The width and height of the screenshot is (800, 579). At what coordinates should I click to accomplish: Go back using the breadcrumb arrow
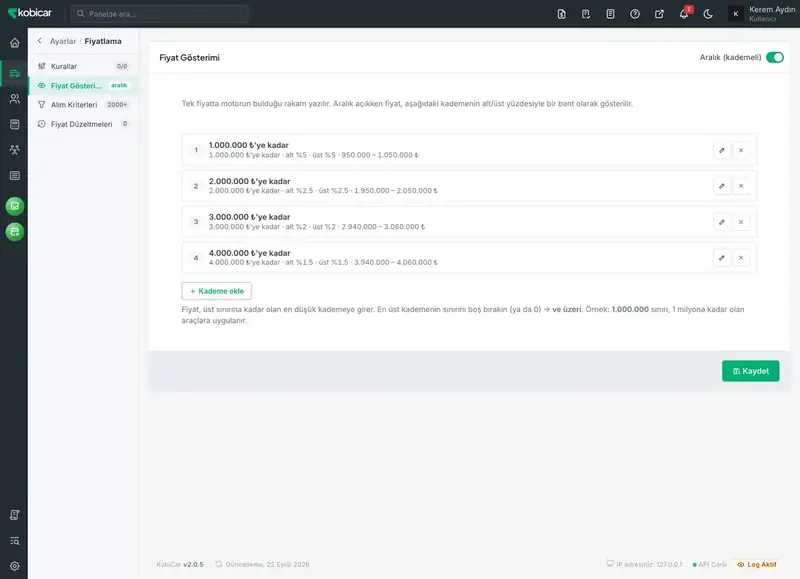[x=40, y=41]
